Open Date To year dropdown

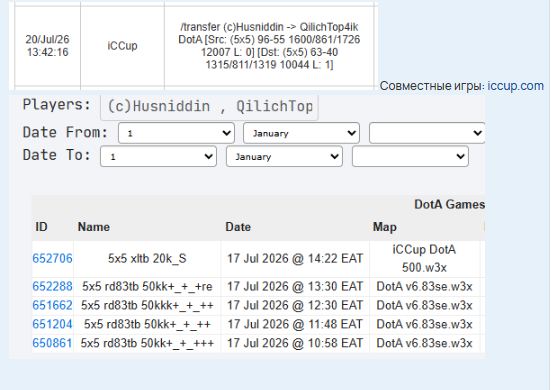coord(410,156)
